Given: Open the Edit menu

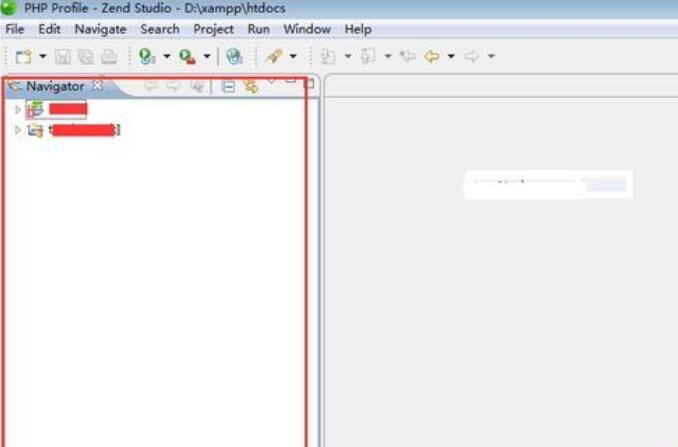Looking at the screenshot, I should [49, 29].
